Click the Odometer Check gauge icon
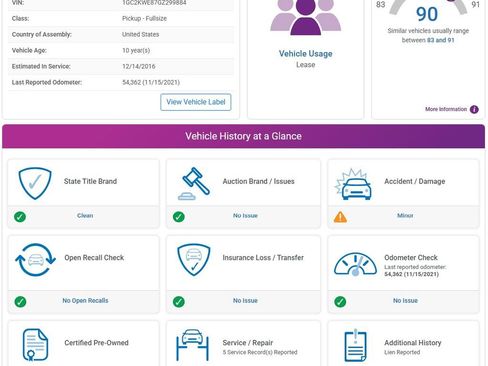Screen dimensions: 488x366 [x=355, y=264]
